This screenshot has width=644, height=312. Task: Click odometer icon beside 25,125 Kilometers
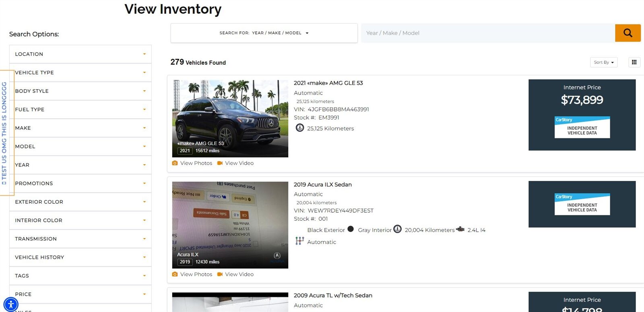[x=300, y=128]
